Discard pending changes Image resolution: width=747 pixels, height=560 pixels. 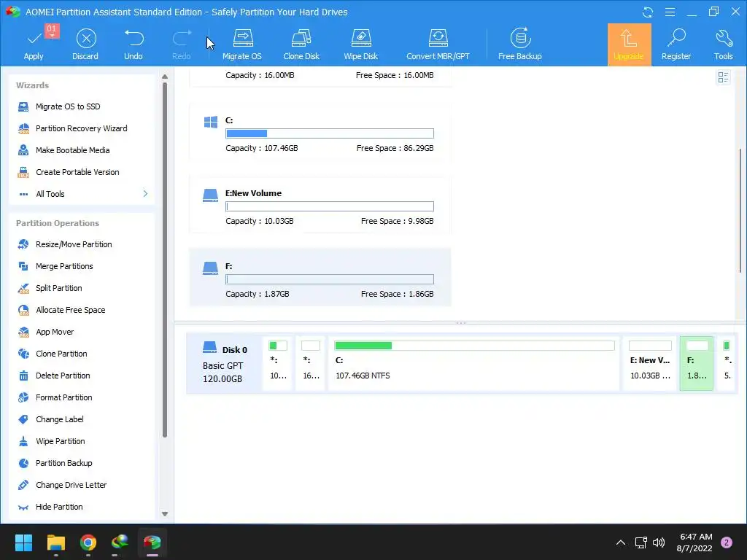tap(85, 44)
